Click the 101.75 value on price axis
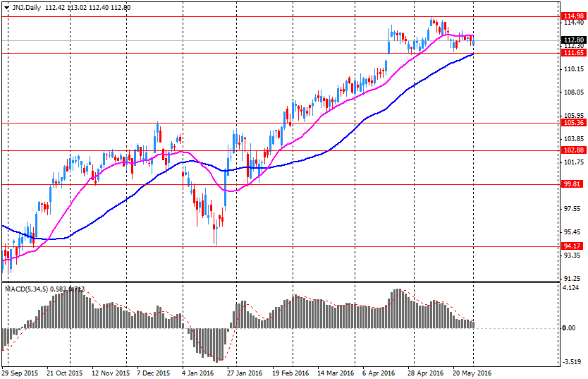 click(x=574, y=162)
